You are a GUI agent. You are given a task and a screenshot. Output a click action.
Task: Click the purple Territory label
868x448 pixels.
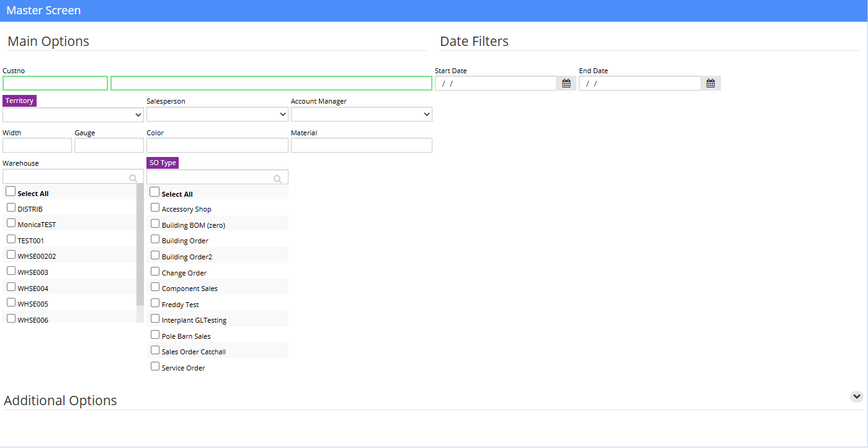pyautogui.click(x=19, y=101)
